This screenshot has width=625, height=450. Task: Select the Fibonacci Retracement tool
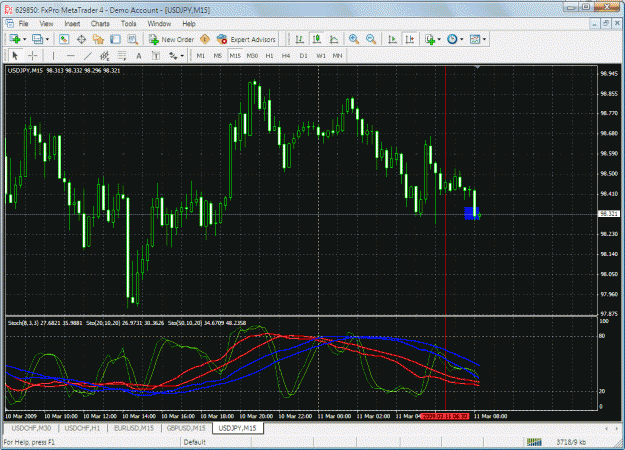coord(122,56)
